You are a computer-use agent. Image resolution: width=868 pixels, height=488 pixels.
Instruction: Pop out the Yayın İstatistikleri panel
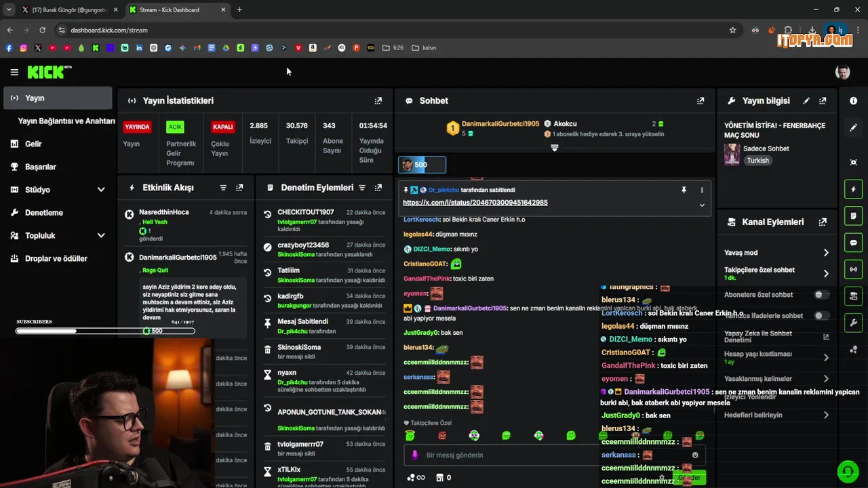378,101
